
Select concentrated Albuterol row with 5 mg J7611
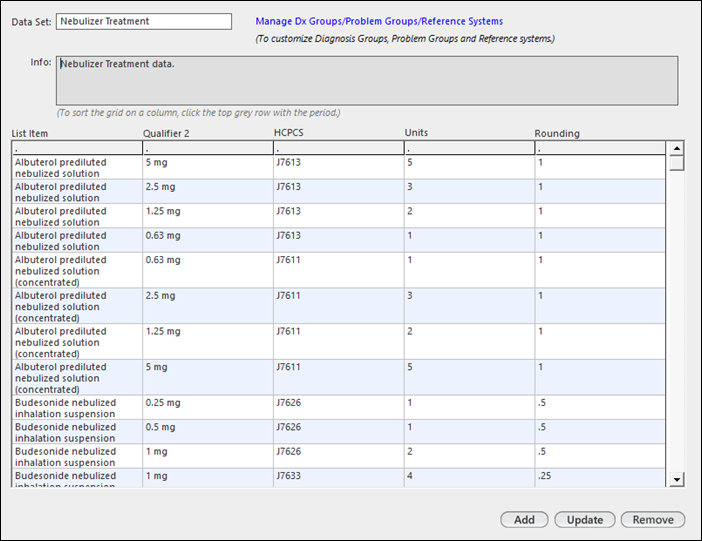coord(338,378)
